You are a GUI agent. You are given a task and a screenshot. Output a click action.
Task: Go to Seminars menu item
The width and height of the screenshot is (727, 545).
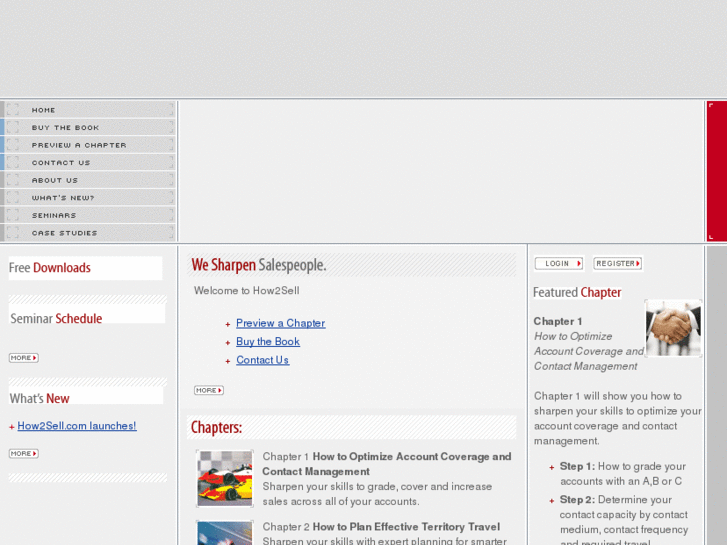click(x=88, y=215)
